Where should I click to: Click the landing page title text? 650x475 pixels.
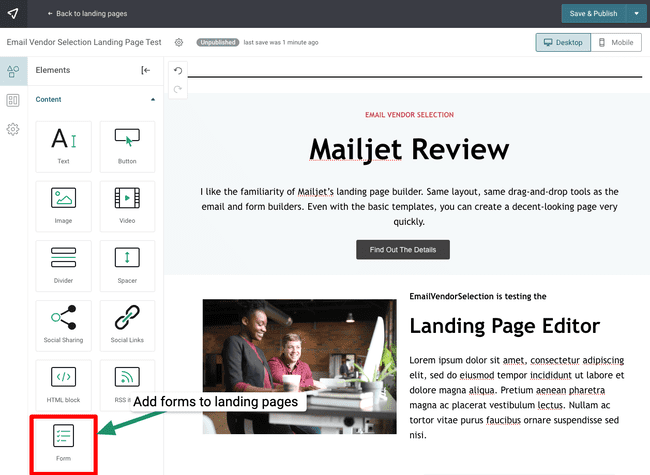(84, 42)
